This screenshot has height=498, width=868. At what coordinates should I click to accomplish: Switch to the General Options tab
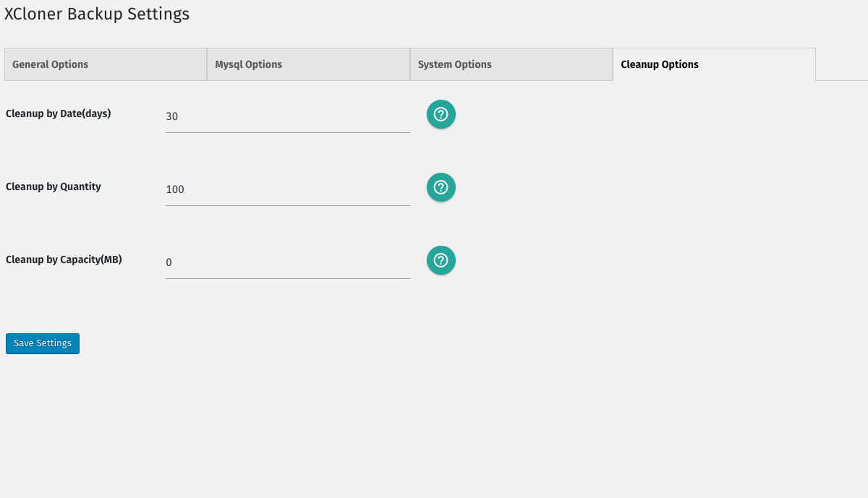pos(106,64)
